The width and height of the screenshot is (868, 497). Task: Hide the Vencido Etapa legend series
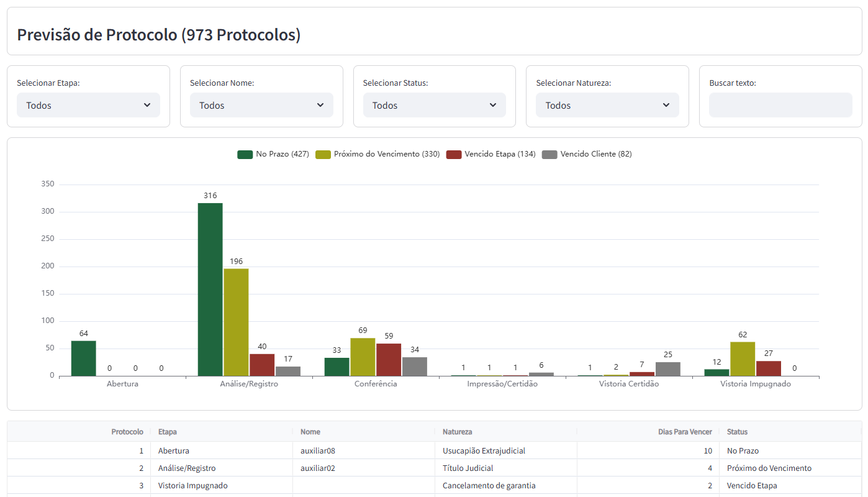coord(491,154)
